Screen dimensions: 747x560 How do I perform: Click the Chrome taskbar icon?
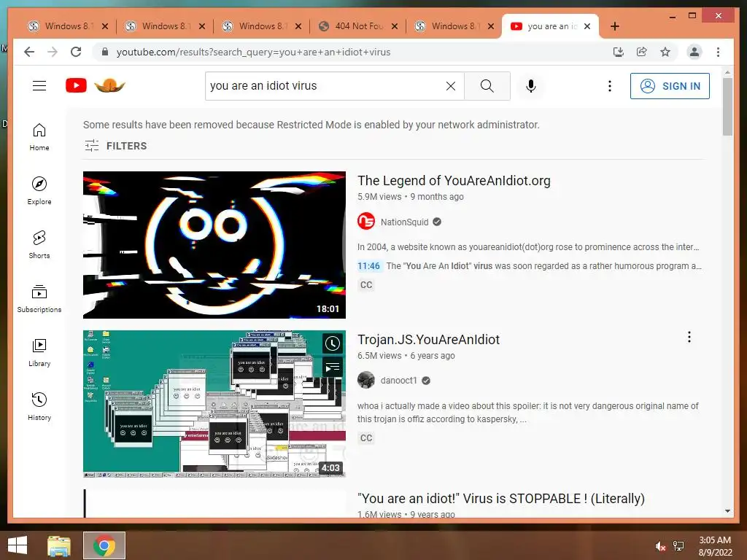(x=104, y=545)
